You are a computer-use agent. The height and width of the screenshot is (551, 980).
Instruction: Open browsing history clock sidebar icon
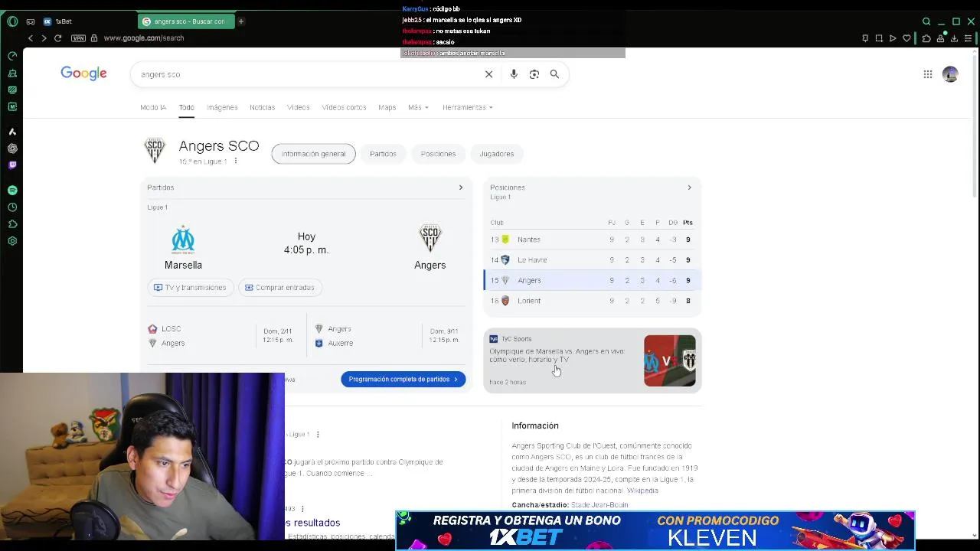12,207
